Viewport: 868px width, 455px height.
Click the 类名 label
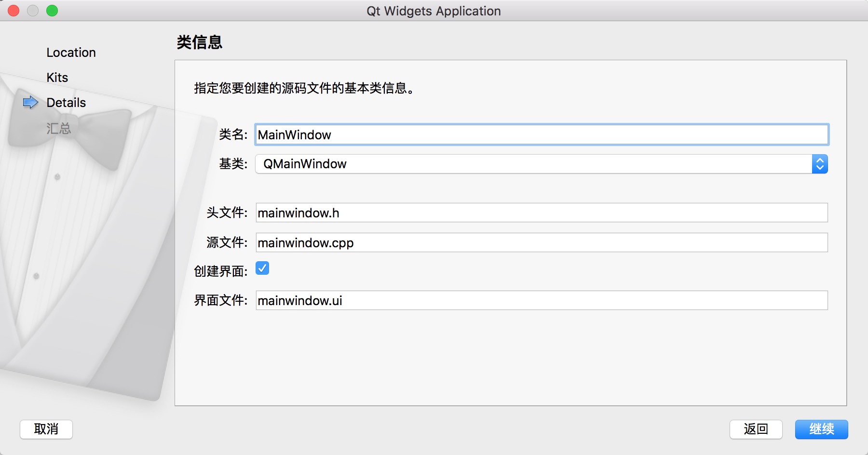233,134
